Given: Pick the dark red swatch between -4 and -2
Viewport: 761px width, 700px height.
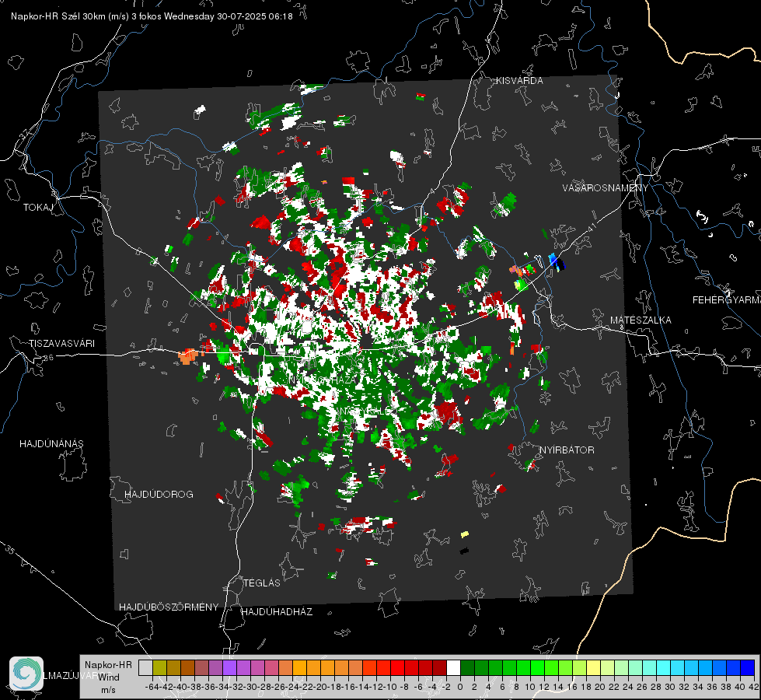Looking at the screenshot, I should click(x=439, y=667).
